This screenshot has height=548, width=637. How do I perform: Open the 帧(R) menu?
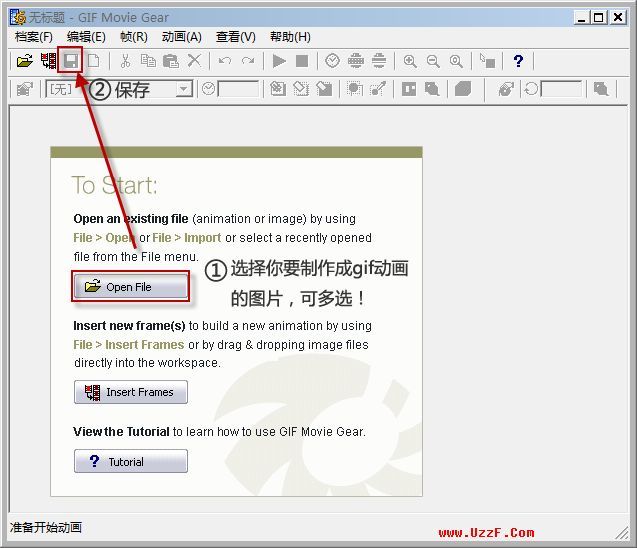click(134, 37)
